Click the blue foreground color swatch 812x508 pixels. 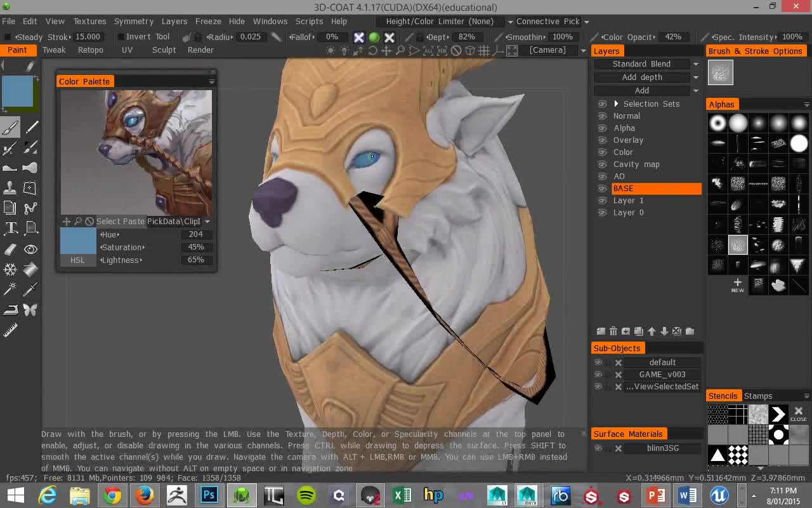coord(17,91)
